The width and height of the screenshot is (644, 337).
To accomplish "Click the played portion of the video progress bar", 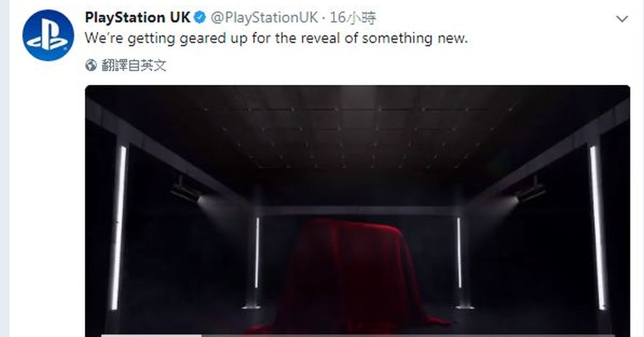I will point(150,335).
